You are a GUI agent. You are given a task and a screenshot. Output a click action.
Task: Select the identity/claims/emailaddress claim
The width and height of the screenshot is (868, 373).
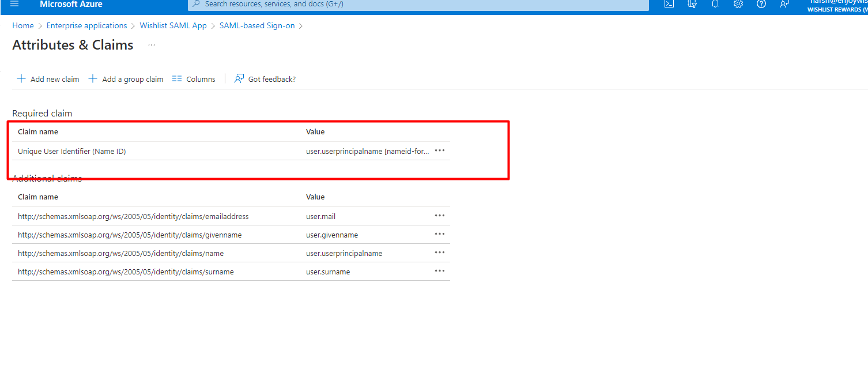133,217
